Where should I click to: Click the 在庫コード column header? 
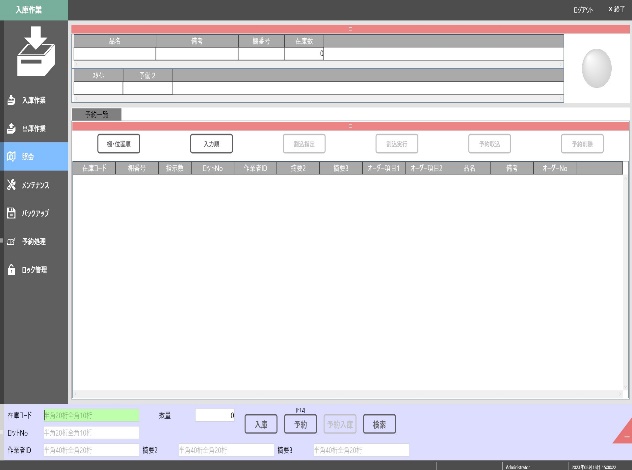(94, 168)
